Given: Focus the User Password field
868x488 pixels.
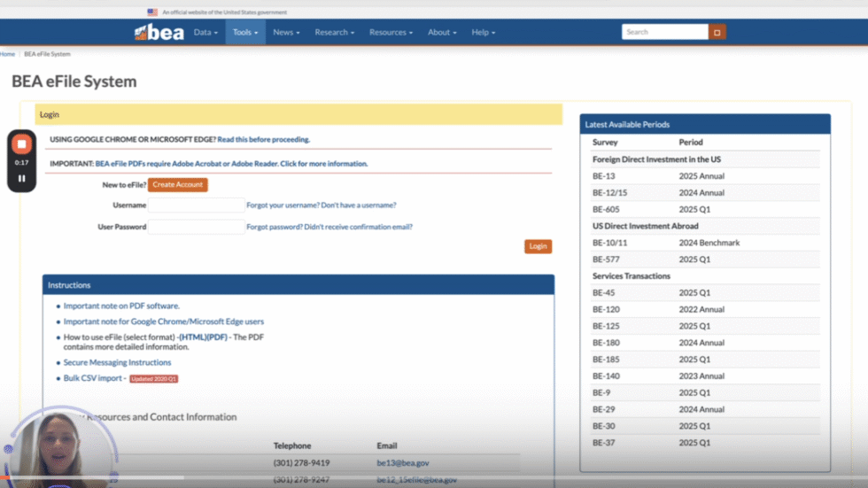Looking at the screenshot, I should point(196,227).
